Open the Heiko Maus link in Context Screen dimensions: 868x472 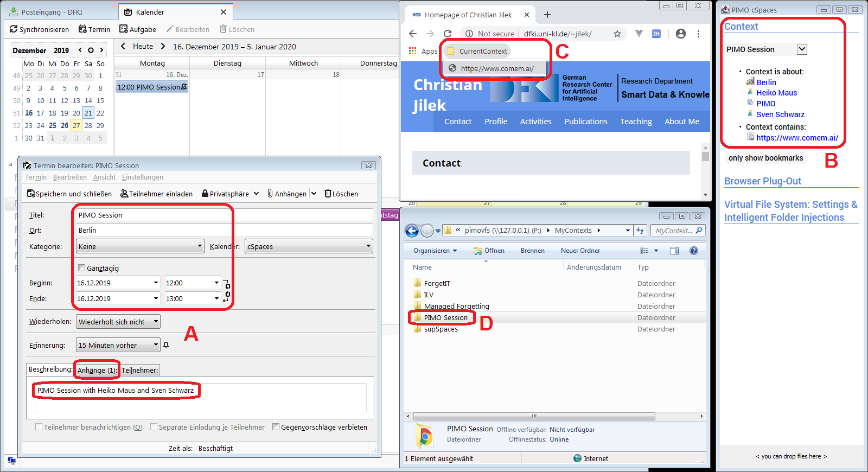coord(777,93)
